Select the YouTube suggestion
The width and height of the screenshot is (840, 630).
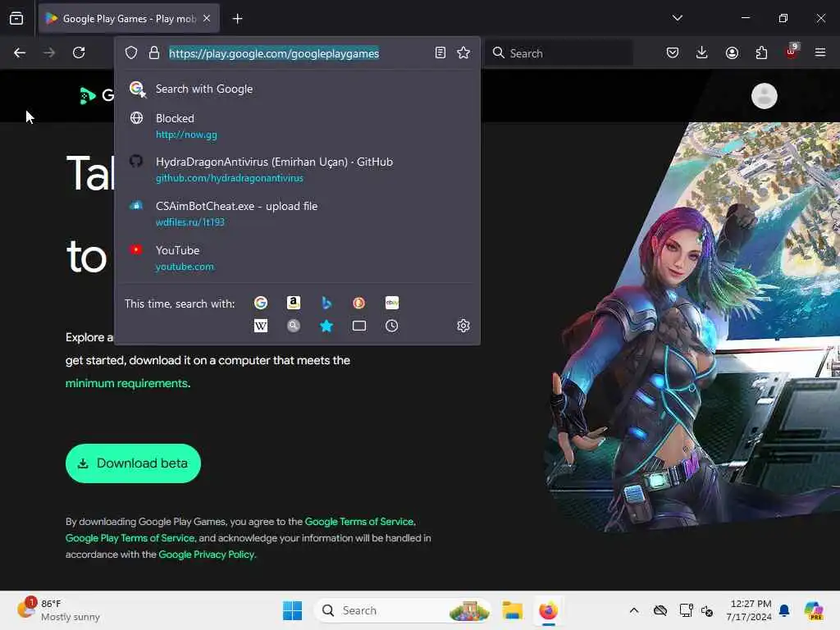pyautogui.click(x=297, y=258)
